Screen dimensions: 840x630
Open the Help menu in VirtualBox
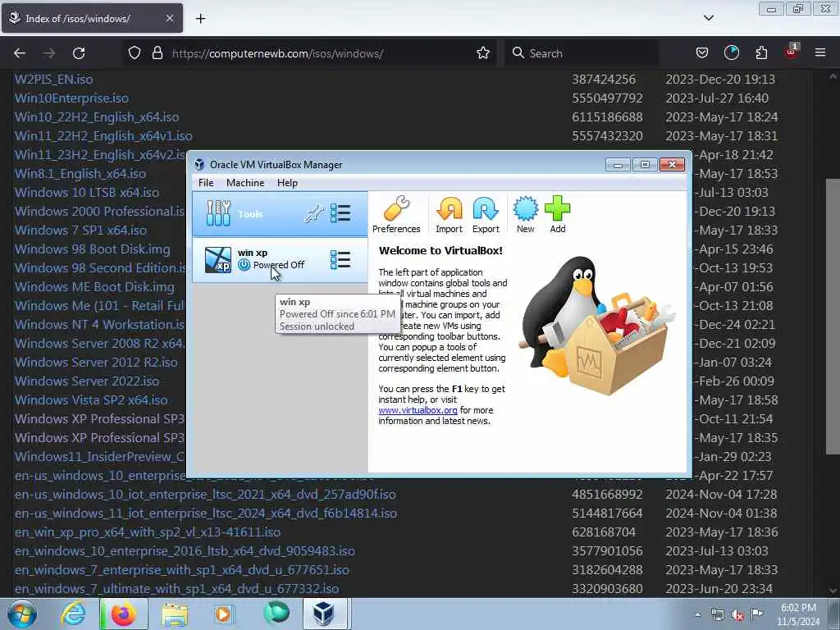[287, 183]
